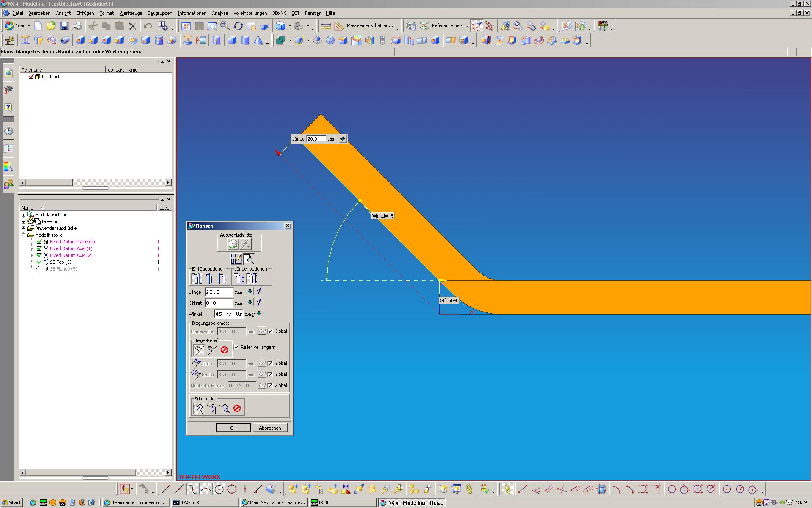Select the no Biege-Relief icon
This screenshot has width=812, height=508.
[x=225, y=350]
